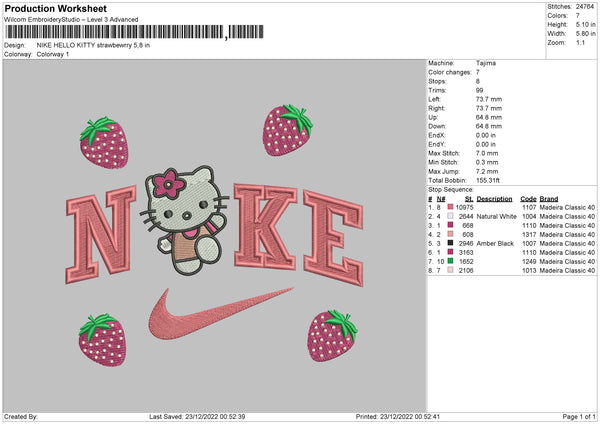The height and width of the screenshot is (424, 600).
Task: Click the strawberry right of the swoosh tip
Action: [x=332, y=336]
